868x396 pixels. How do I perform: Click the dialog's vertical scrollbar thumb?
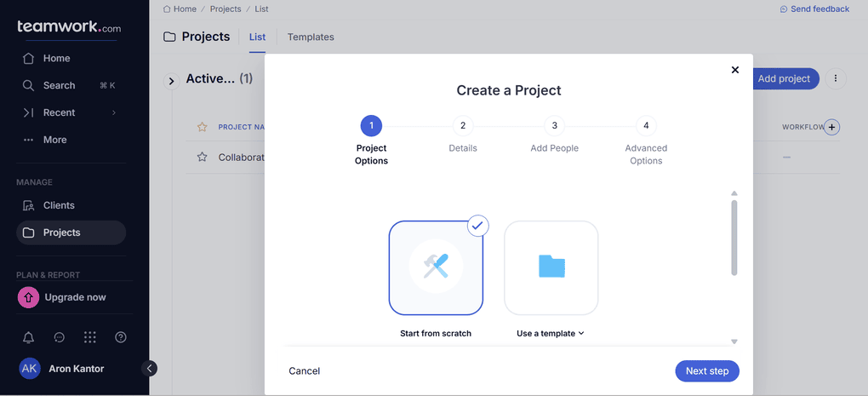pos(734,238)
